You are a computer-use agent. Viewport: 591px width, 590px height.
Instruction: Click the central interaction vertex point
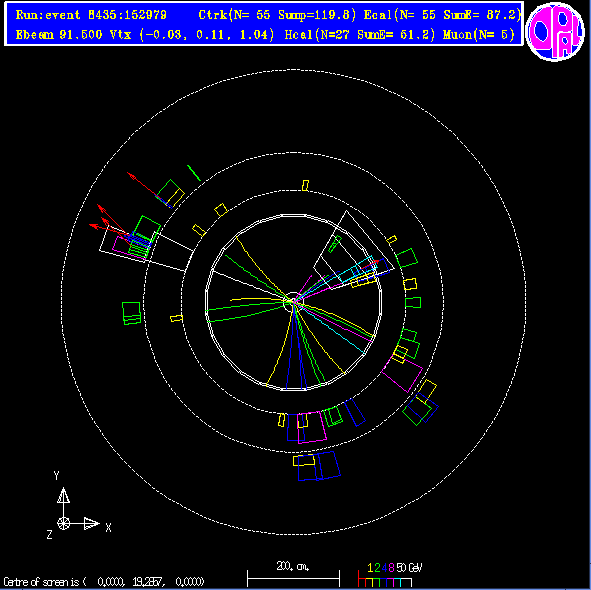point(293,302)
